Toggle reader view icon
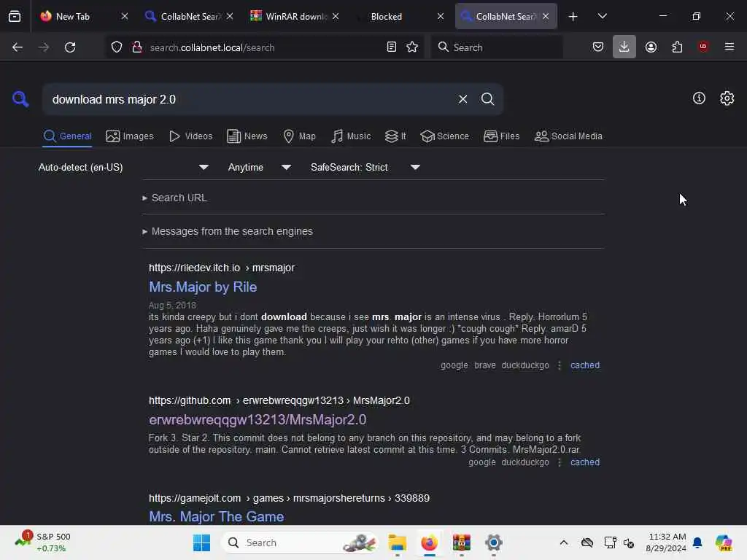The width and height of the screenshot is (747, 560). click(392, 47)
